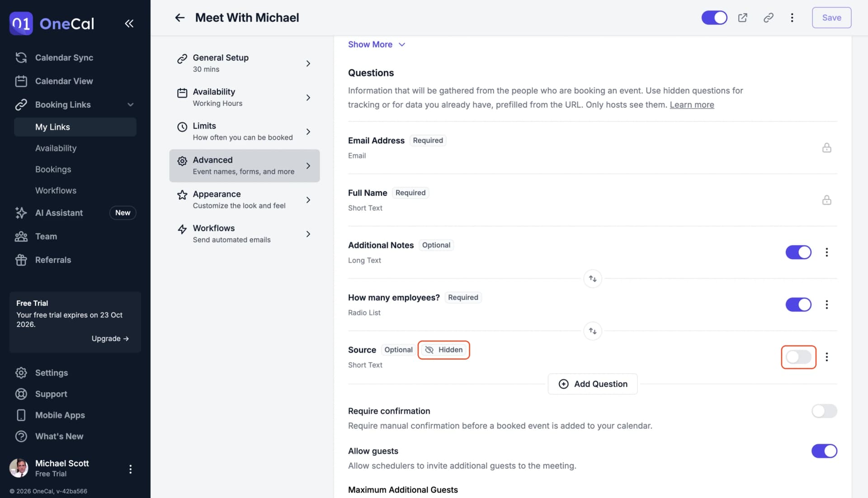This screenshot has width=868, height=498.
Task: Add a new question
Action: point(593,384)
